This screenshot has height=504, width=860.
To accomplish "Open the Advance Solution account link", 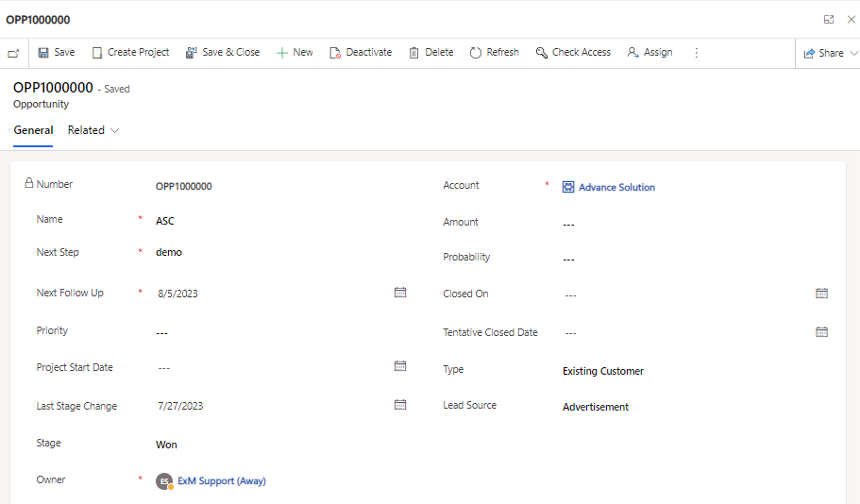I will (x=616, y=188).
